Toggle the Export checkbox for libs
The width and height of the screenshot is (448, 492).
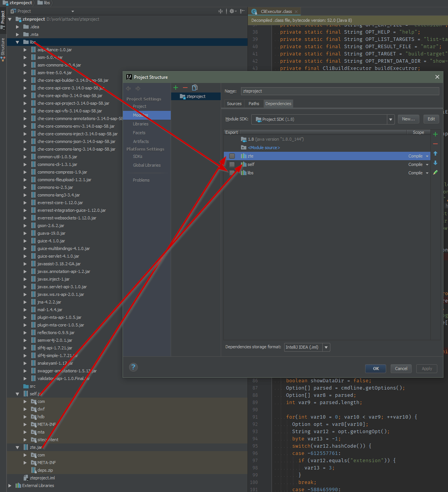point(232,172)
